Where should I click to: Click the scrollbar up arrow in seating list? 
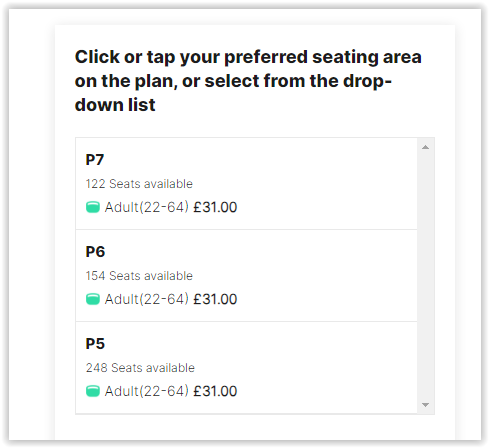[425, 147]
